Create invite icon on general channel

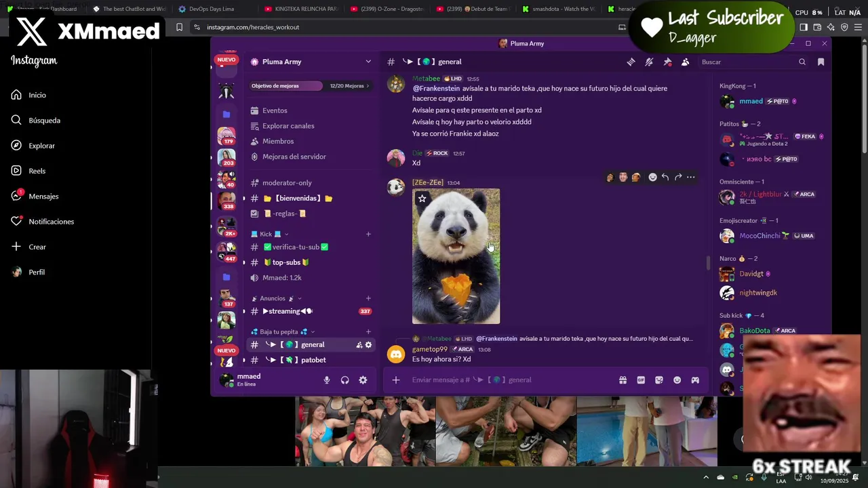pyautogui.click(x=359, y=345)
